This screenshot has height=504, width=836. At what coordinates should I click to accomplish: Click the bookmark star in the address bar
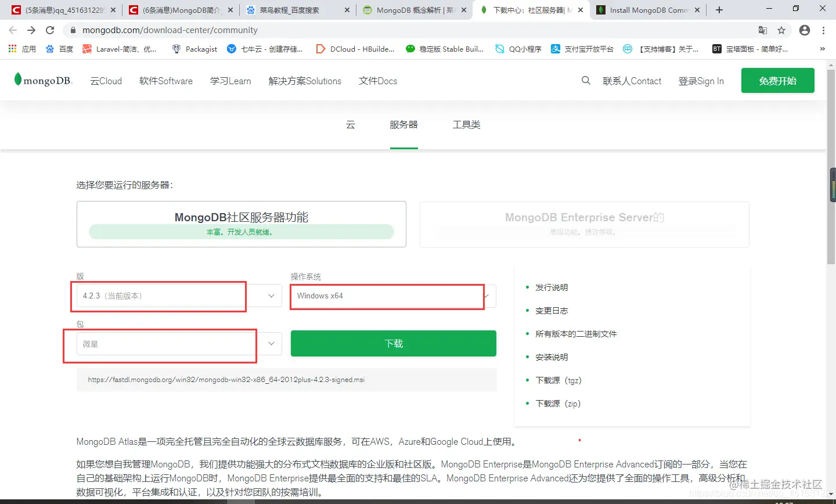[x=781, y=30]
